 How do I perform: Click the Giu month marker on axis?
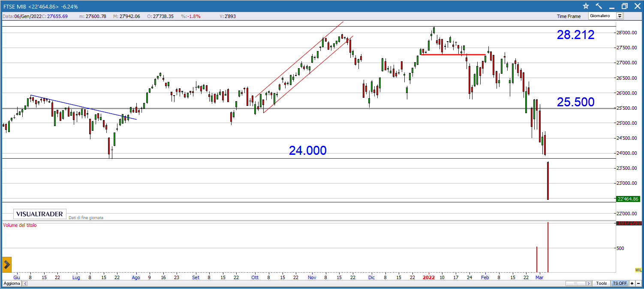(x=17, y=277)
